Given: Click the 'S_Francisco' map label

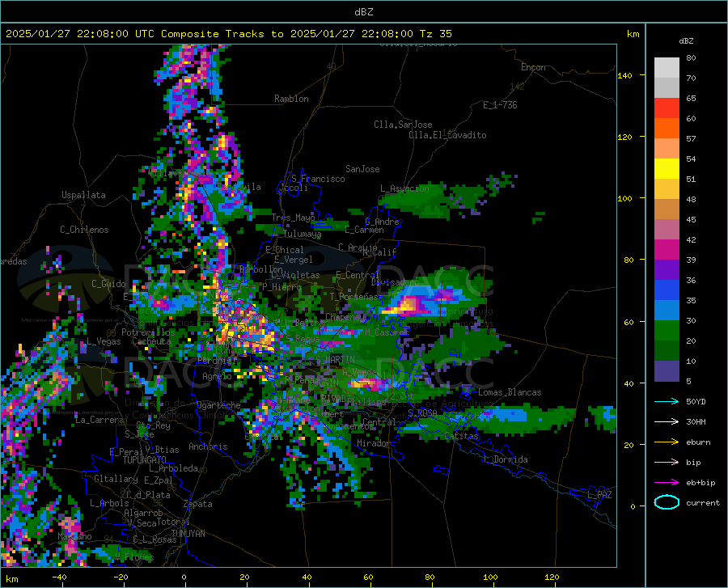Looking at the screenshot, I should [319, 179].
